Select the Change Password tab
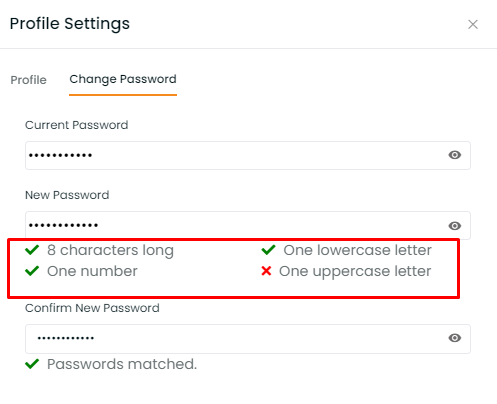 click(123, 79)
